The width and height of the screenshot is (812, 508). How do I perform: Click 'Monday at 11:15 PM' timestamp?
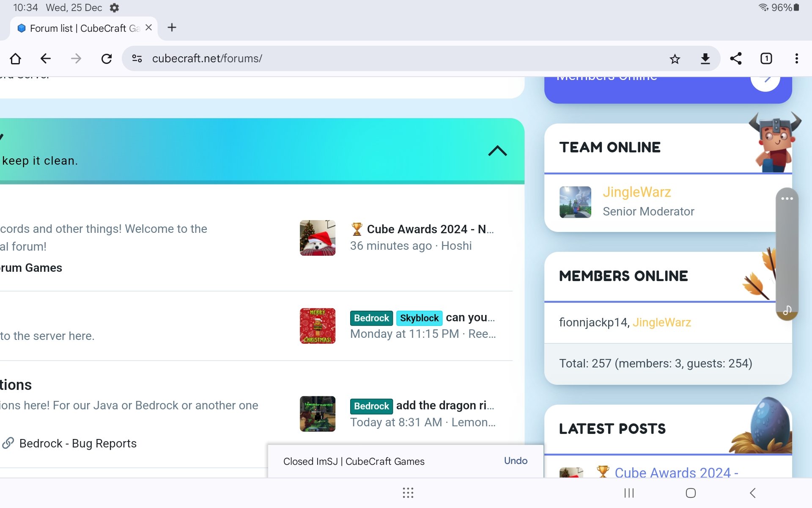(x=404, y=334)
